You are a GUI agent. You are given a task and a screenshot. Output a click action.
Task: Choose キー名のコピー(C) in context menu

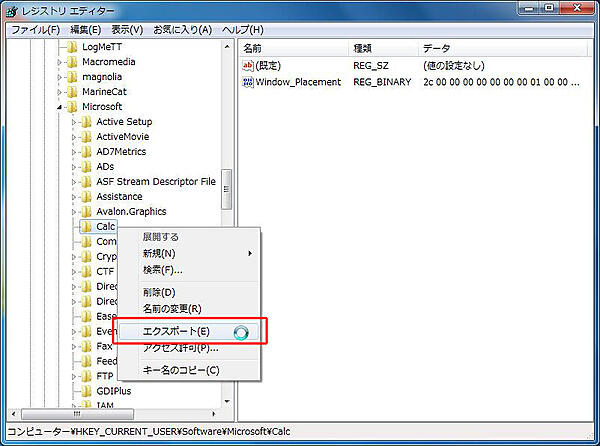pos(189,370)
